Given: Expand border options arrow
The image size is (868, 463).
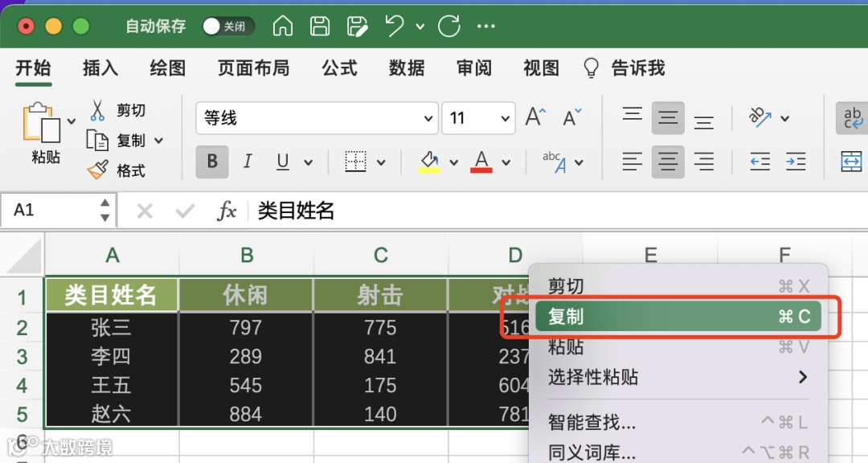Looking at the screenshot, I should click(x=381, y=162).
